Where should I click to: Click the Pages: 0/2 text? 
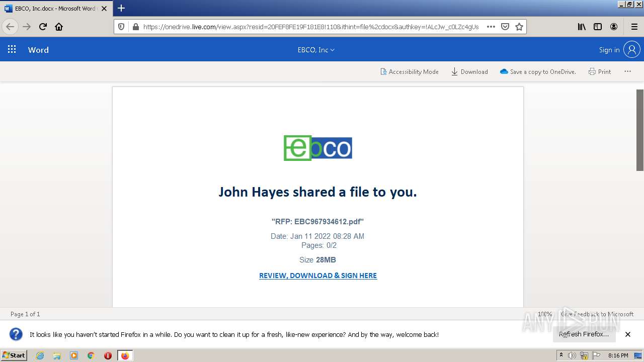point(319,245)
